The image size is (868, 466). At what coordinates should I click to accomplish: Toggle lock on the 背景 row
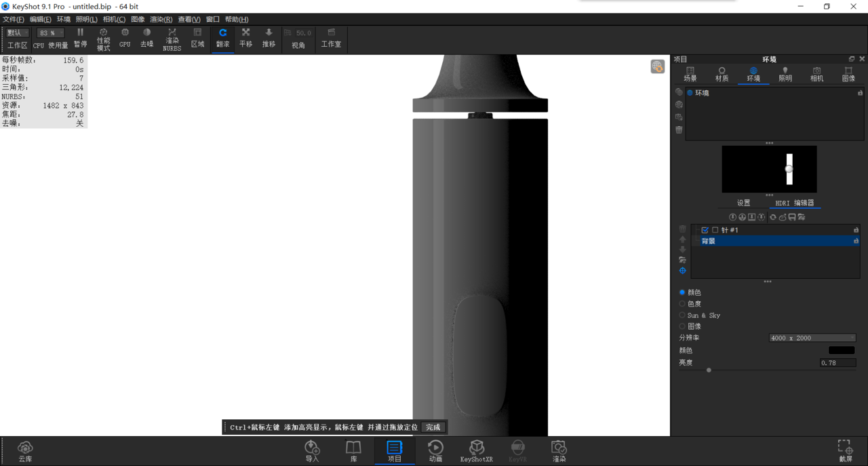pyautogui.click(x=856, y=241)
